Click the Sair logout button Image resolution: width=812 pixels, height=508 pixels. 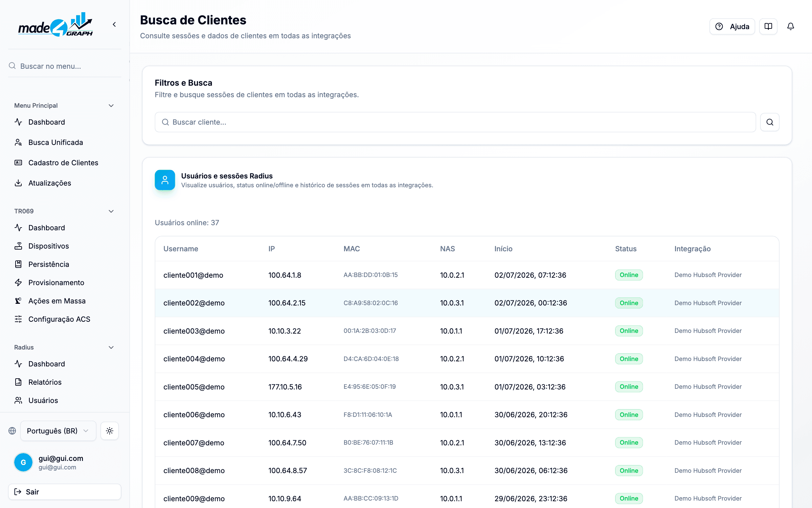pyautogui.click(x=65, y=492)
